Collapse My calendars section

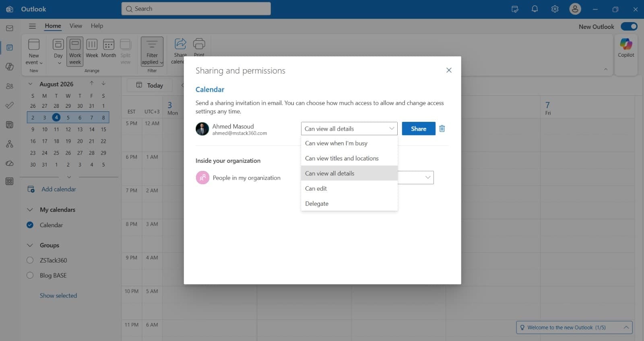pyautogui.click(x=30, y=210)
